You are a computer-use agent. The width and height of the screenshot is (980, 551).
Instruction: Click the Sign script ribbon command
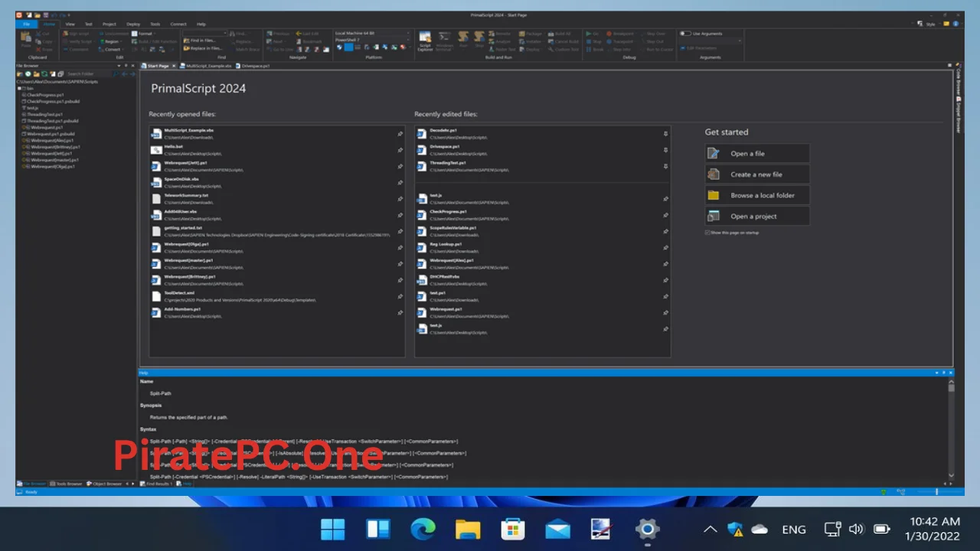click(76, 34)
